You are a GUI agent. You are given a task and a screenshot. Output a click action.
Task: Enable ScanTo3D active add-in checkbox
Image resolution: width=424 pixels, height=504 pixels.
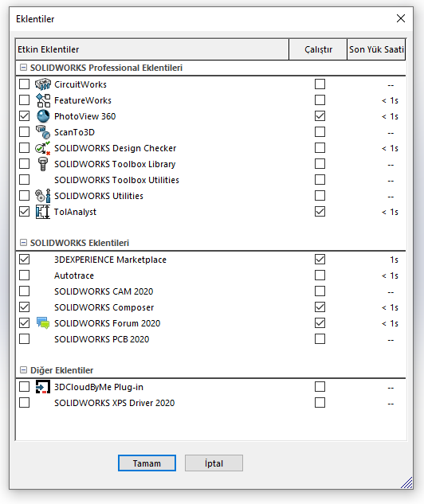tap(25, 132)
